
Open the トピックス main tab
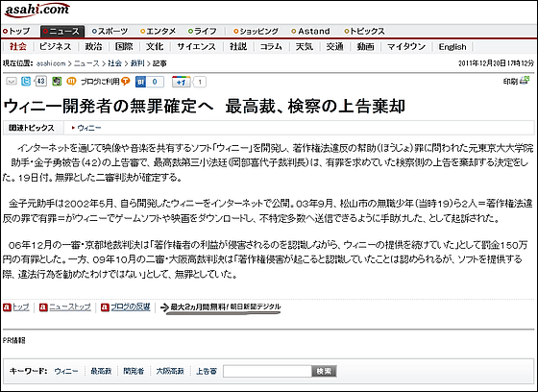point(364,32)
